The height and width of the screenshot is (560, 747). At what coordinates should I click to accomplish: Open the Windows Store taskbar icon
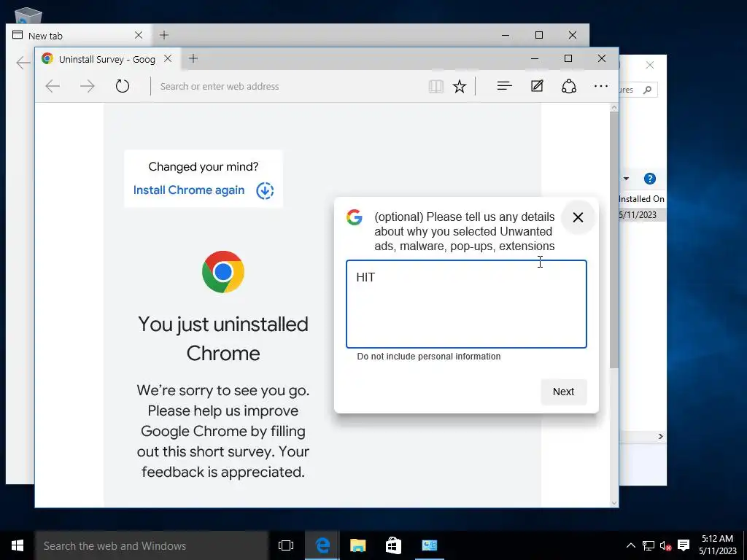393,545
